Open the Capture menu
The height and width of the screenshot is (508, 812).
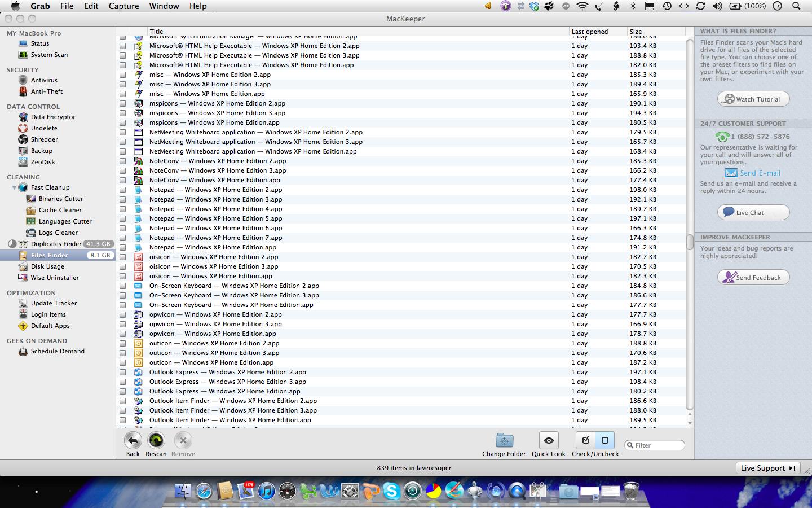tap(123, 6)
